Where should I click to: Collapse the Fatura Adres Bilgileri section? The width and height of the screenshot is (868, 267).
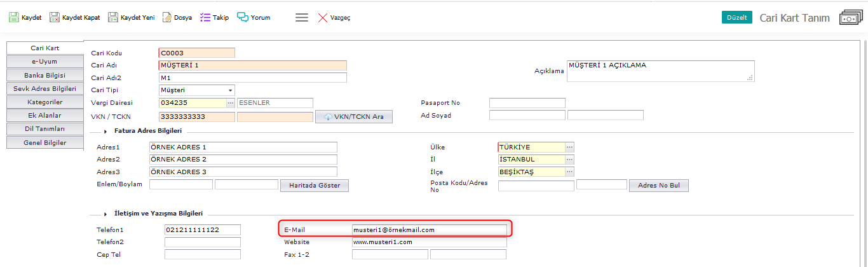coord(104,132)
